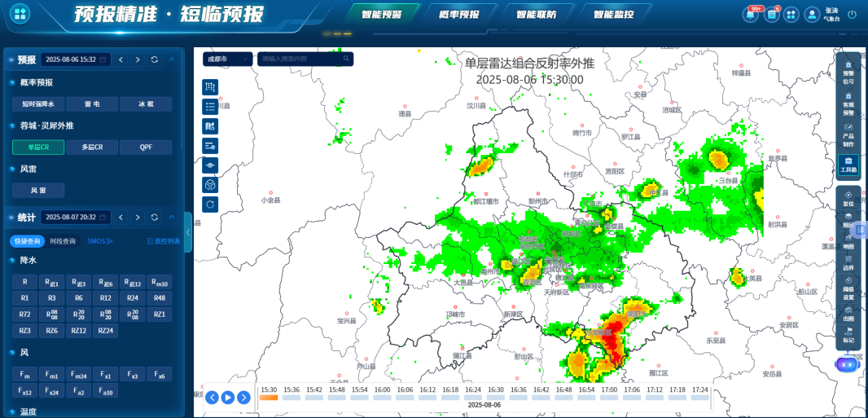The width and height of the screenshot is (868, 418).
Task: Switch to the 概率预报 tab
Action: point(459,15)
